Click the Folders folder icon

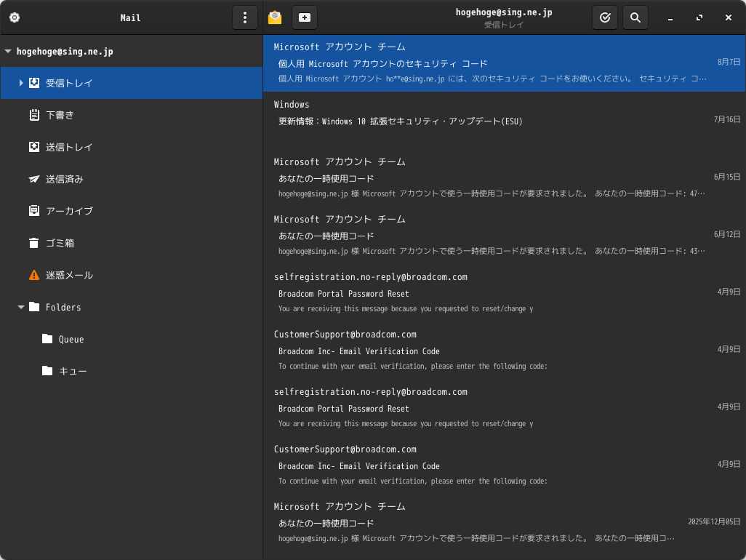(34, 307)
